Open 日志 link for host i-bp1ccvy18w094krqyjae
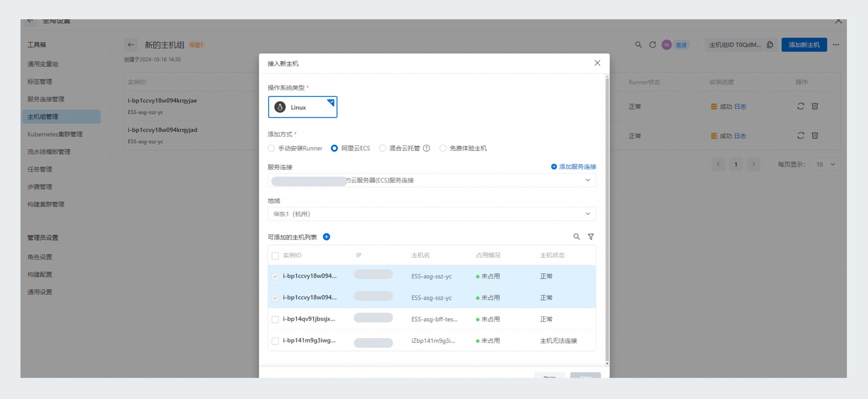Image resolution: width=868 pixels, height=399 pixels. (740, 106)
